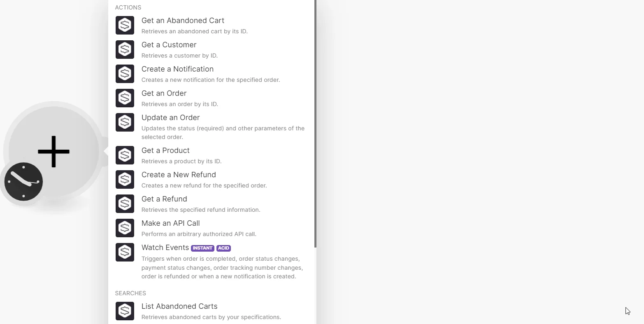Viewport: 644px width, 324px height.
Task: Click the Create a New Refund icon
Action: coord(125,179)
